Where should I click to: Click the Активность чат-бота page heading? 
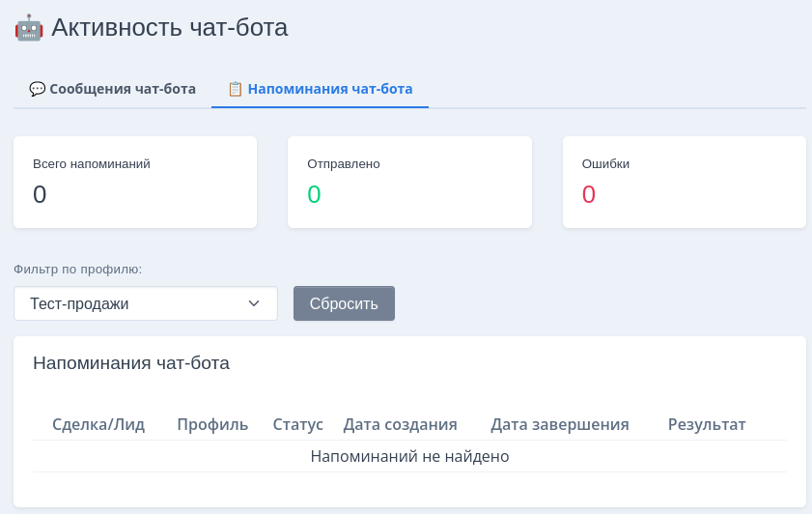(x=169, y=27)
